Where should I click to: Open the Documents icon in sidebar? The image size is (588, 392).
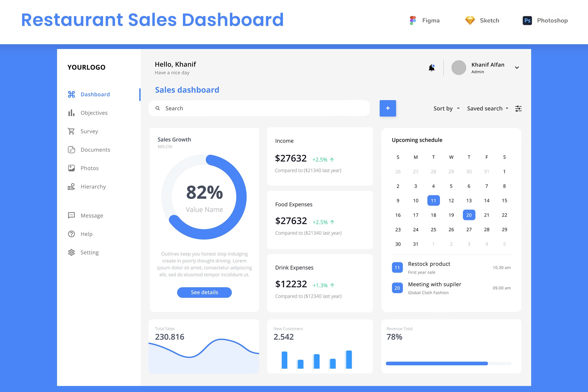click(72, 150)
